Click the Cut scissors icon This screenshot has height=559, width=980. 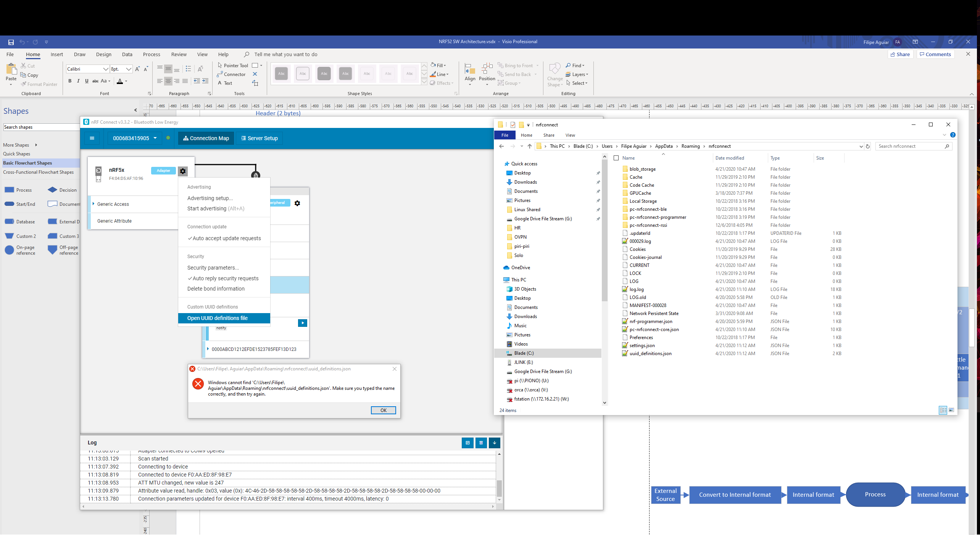24,66
